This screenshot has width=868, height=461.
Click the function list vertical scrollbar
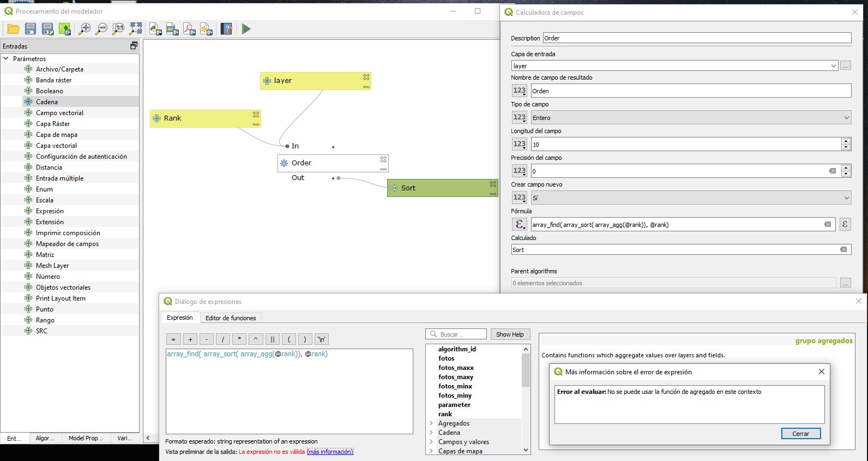(x=526, y=370)
